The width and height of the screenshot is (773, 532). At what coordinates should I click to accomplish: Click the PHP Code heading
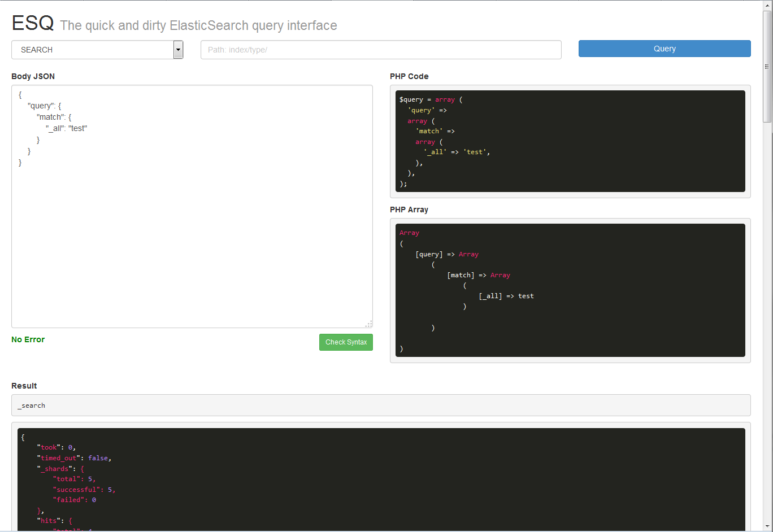[x=409, y=76]
